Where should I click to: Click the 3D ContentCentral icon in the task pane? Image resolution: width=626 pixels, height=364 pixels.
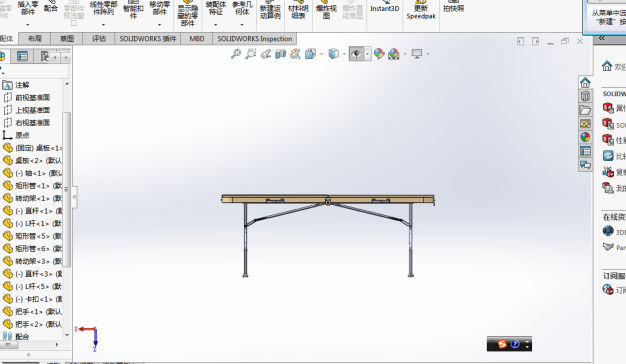pyautogui.click(x=608, y=231)
